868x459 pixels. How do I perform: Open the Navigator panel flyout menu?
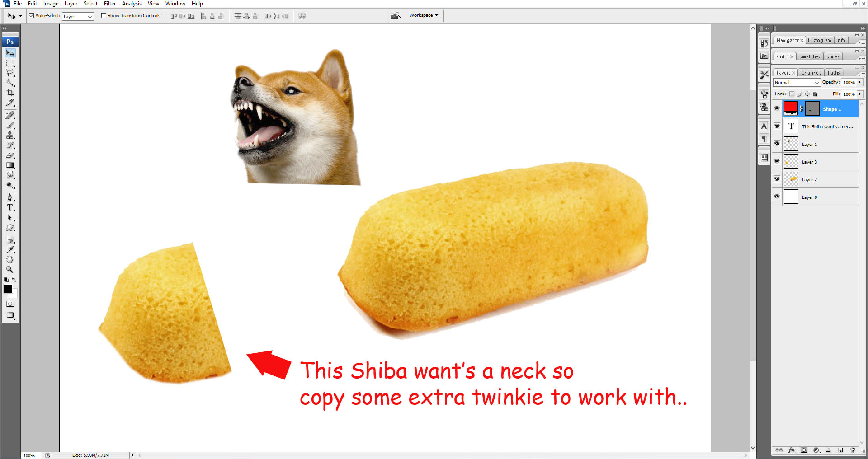pyautogui.click(x=862, y=42)
